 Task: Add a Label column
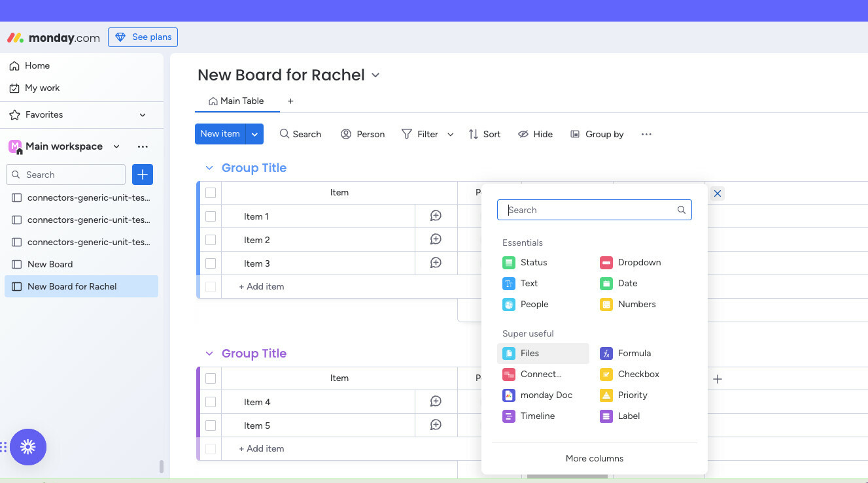620,416
